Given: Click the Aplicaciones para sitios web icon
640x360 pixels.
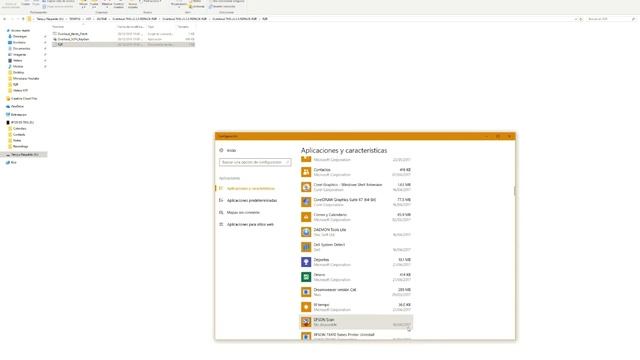Looking at the screenshot, I should click(221, 224).
